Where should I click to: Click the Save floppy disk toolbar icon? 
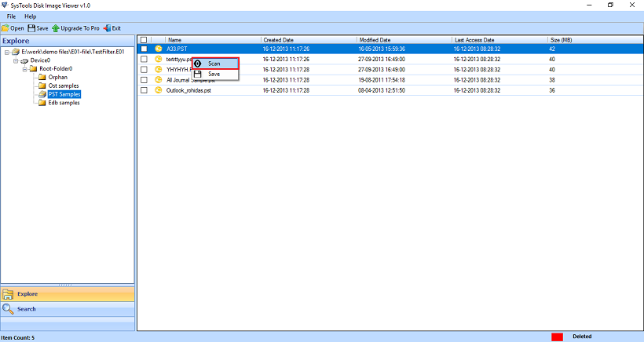31,28
